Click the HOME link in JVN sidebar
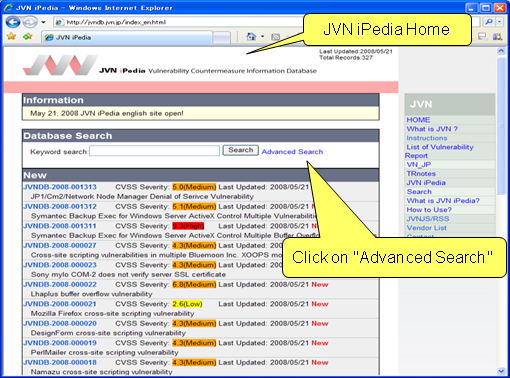The width and height of the screenshot is (510, 378). pyautogui.click(x=418, y=120)
